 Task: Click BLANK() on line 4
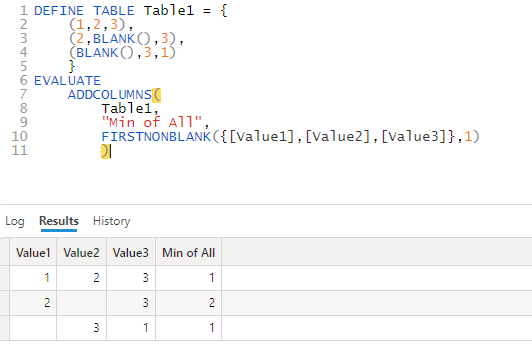(x=105, y=53)
